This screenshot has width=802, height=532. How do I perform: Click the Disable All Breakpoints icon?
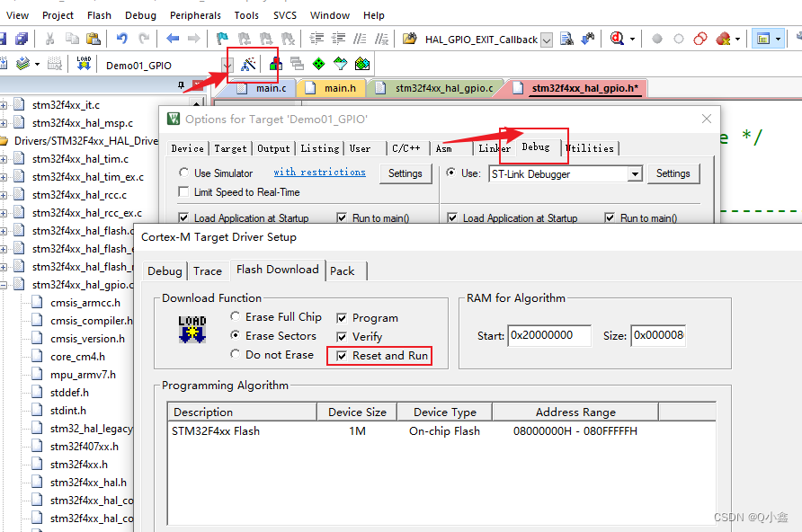click(700, 39)
